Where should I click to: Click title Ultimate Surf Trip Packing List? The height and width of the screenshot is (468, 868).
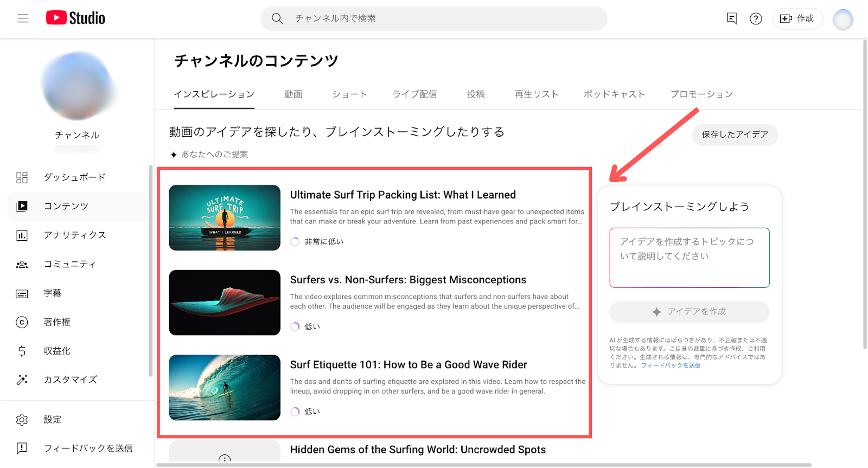coord(403,195)
